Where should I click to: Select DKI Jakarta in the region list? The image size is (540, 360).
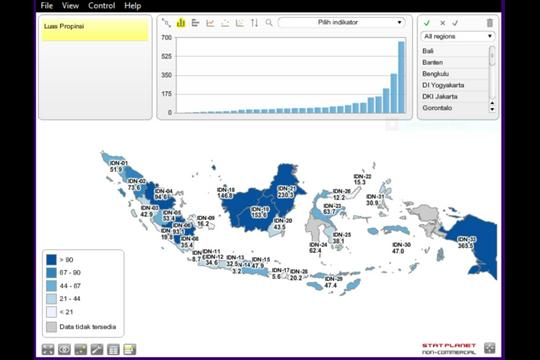pyautogui.click(x=455, y=96)
